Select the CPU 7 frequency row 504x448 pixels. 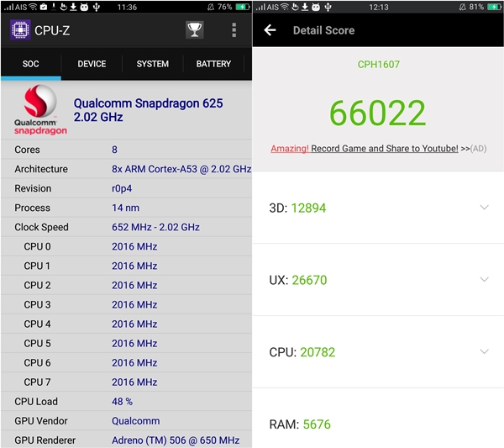126,382
